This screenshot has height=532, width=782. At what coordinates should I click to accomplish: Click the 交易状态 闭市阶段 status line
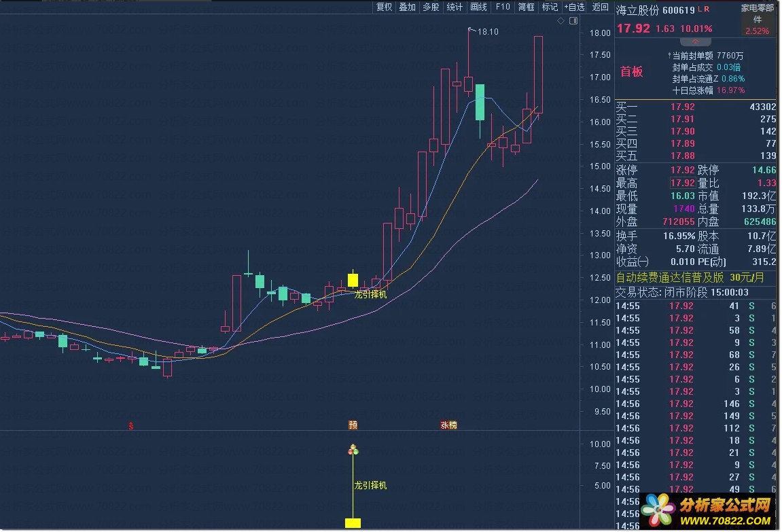click(682, 292)
